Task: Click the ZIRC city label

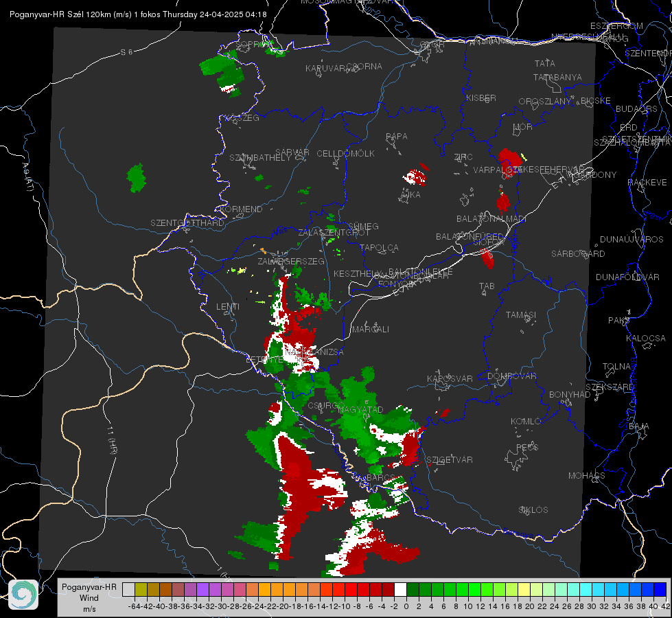Action: (463, 157)
